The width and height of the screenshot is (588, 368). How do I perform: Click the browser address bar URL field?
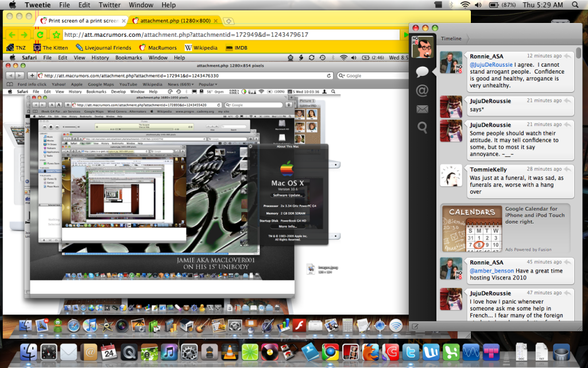coord(231,34)
